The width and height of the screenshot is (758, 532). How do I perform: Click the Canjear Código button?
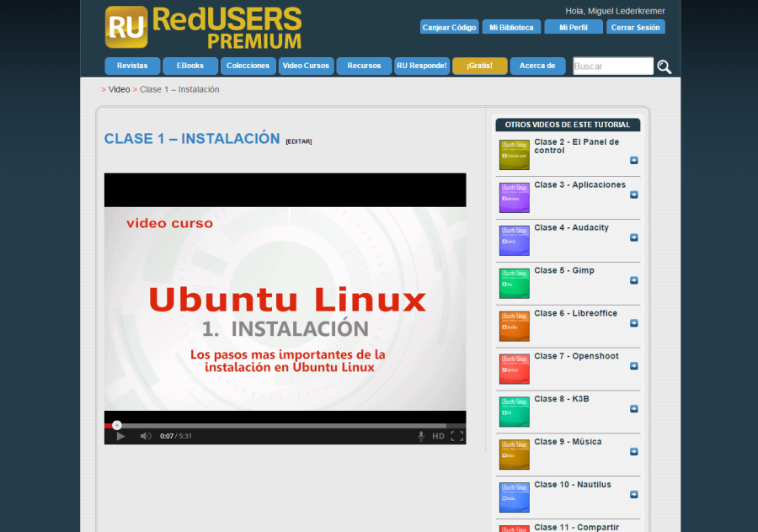click(x=449, y=26)
